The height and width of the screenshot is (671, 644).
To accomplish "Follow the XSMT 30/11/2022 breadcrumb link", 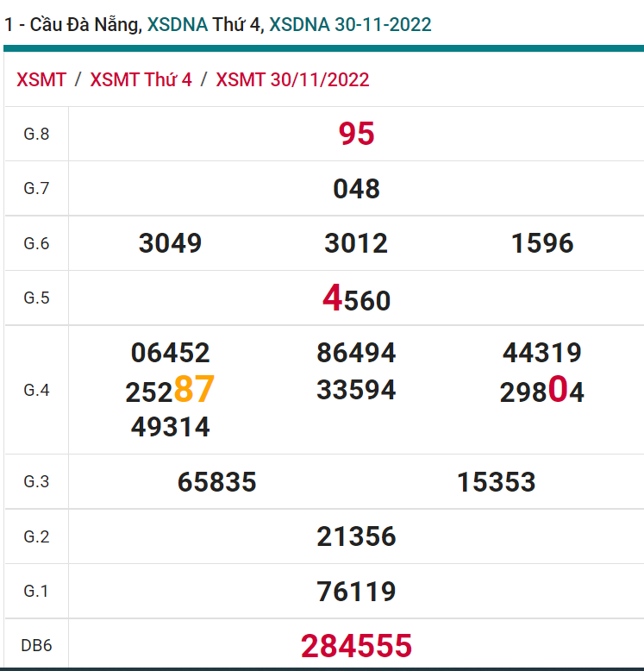I will (292, 80).
